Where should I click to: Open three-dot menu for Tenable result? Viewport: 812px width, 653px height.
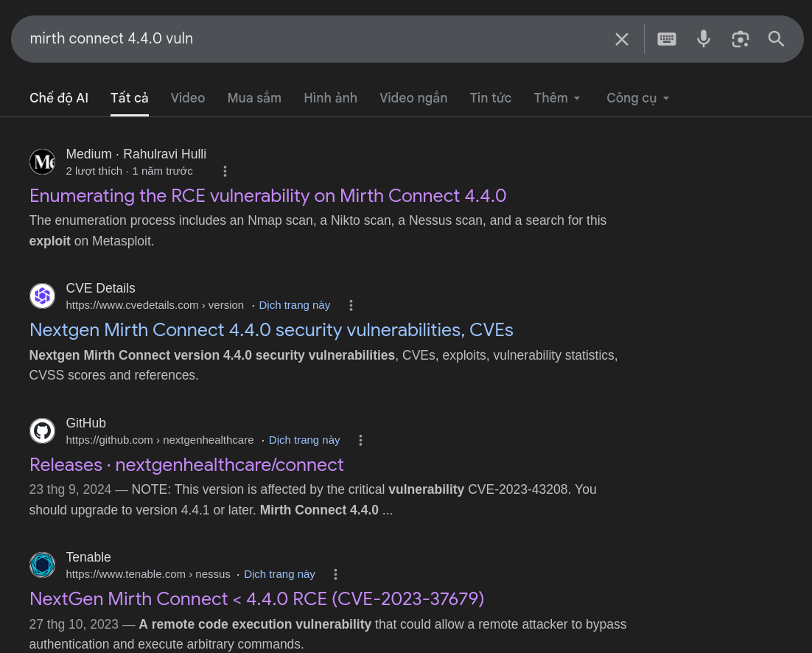click(x=336, y=574)
